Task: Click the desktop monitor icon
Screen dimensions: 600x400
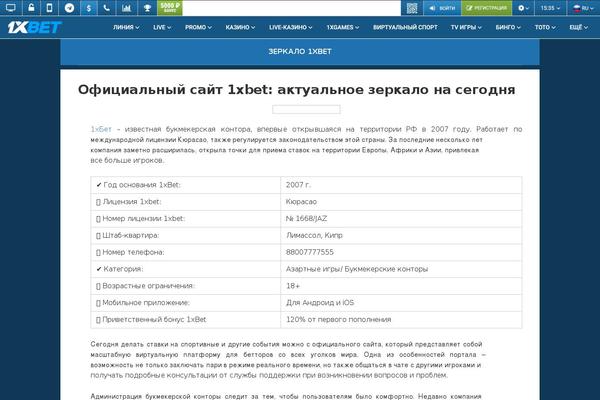Action: (x=11, y=8)
